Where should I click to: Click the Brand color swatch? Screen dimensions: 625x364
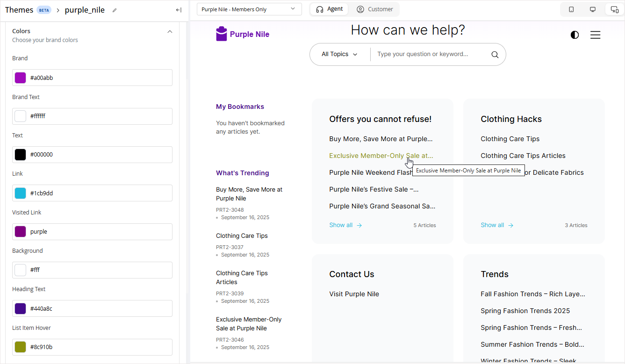pos(20,78)
